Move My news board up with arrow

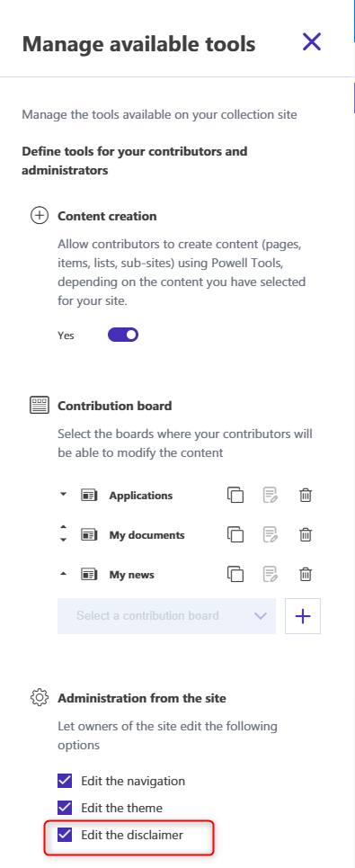[63, 574]
